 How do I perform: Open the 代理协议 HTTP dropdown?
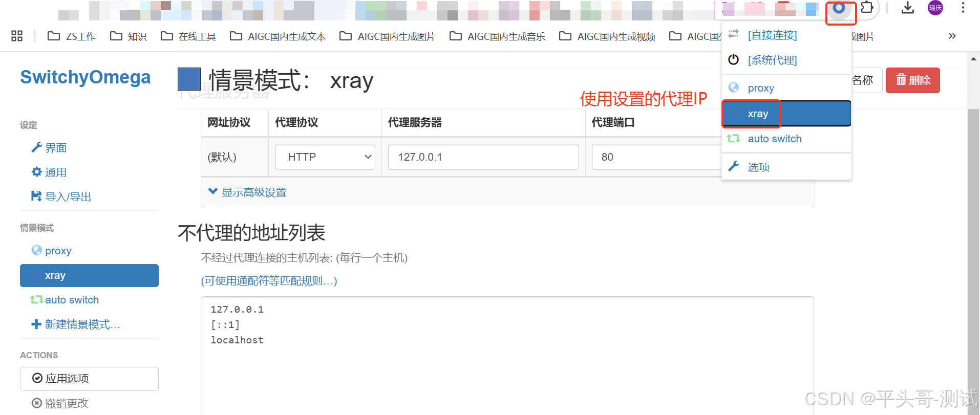[x=325, y=157]
